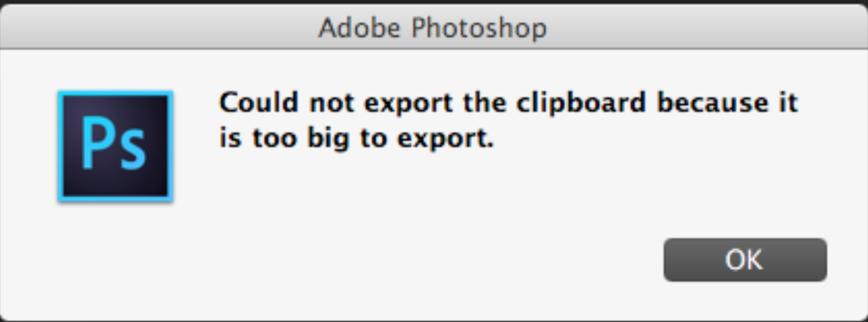Click the Photoshop icon in the alert dialog
Viewport: 868px width, 322px height.
coord(115,146)
